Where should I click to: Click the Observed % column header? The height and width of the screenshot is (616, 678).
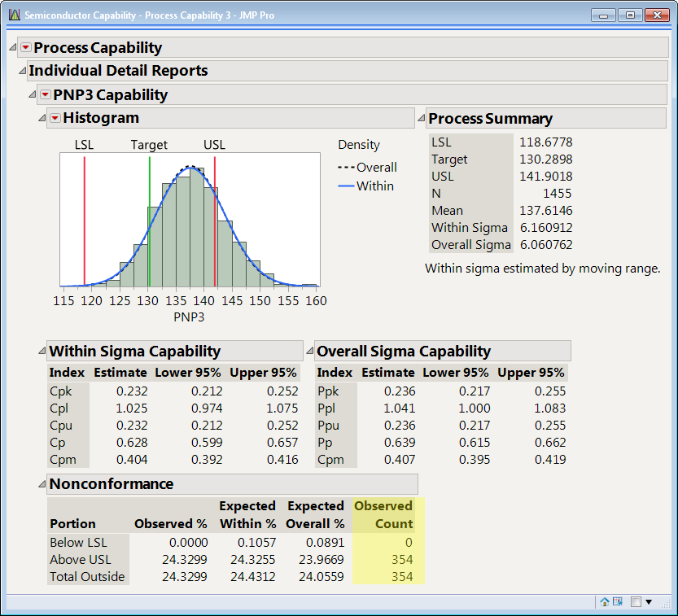point(171,524)
